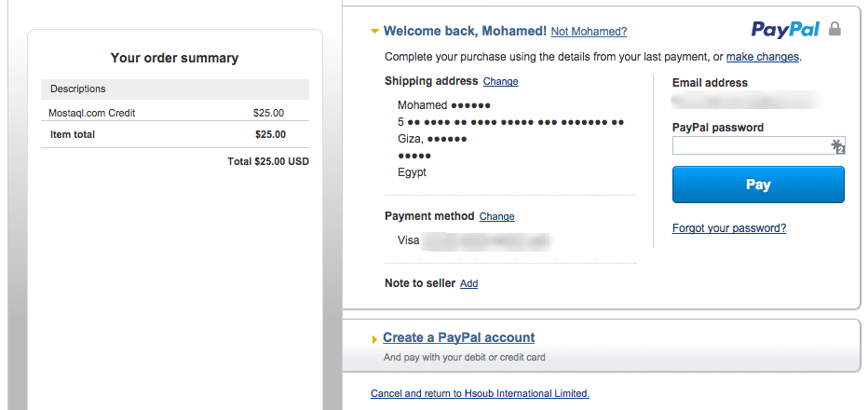The height and width of the screenshot is (410, 868).
Task: Change the shipping address
Action: [x=500, y=82]
